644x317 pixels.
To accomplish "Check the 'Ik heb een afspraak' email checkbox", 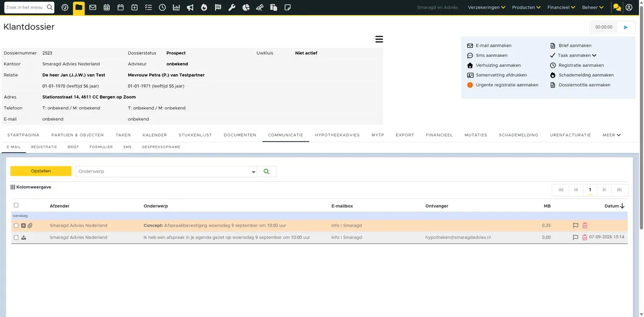I will [x=16, y=238].
